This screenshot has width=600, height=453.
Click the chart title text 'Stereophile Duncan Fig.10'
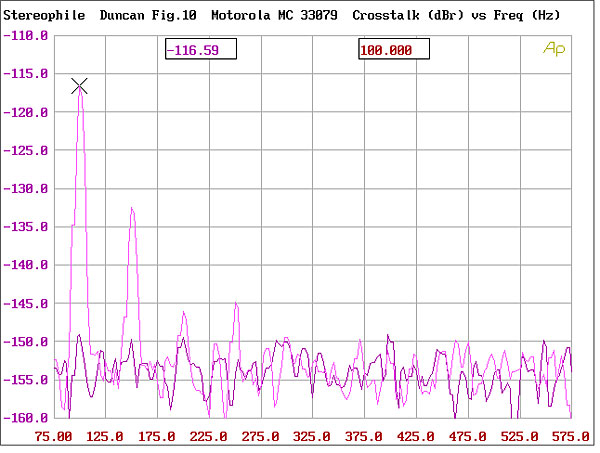tap(100, 15)
